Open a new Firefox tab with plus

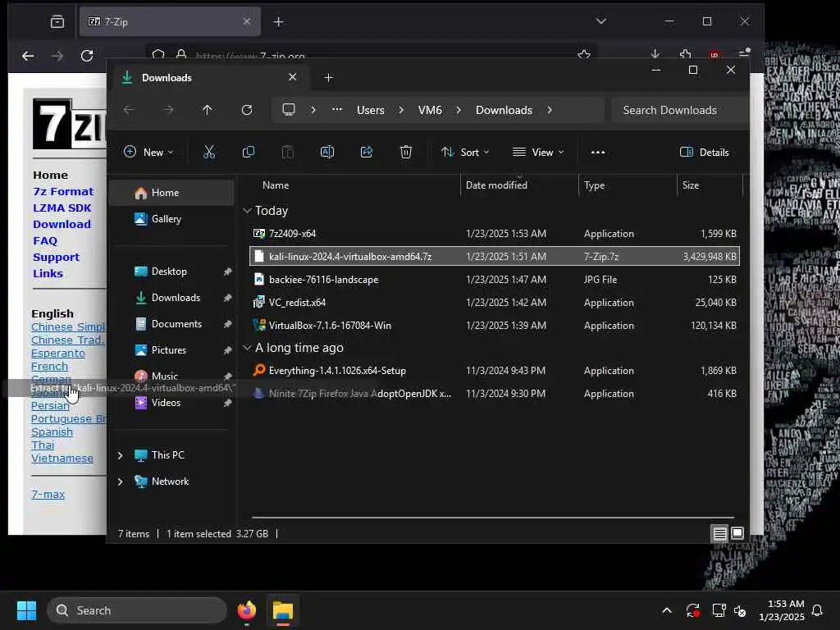(279, 21)
